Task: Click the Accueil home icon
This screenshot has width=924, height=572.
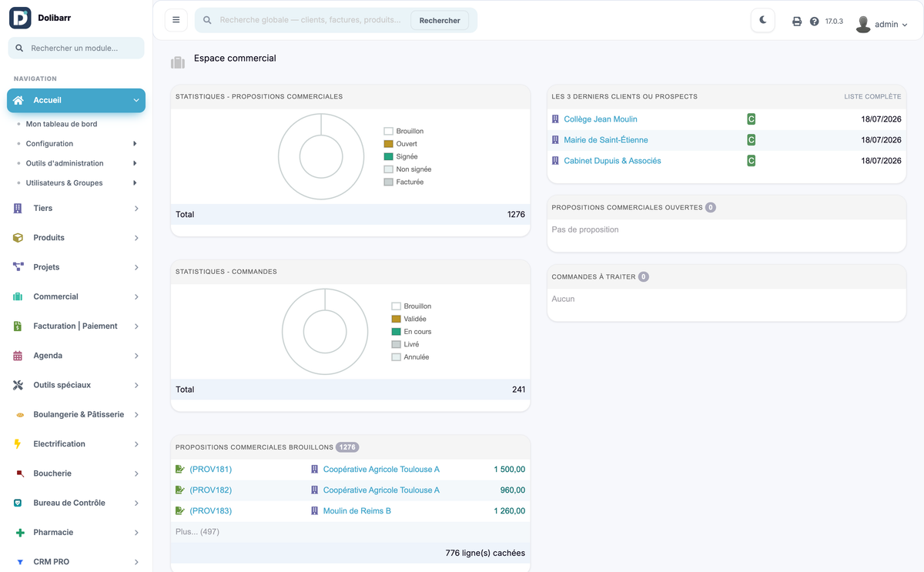Action: click(18, 100)
